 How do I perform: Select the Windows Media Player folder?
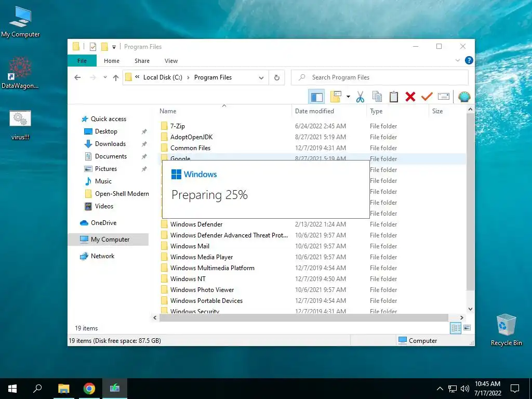point(202,257)
